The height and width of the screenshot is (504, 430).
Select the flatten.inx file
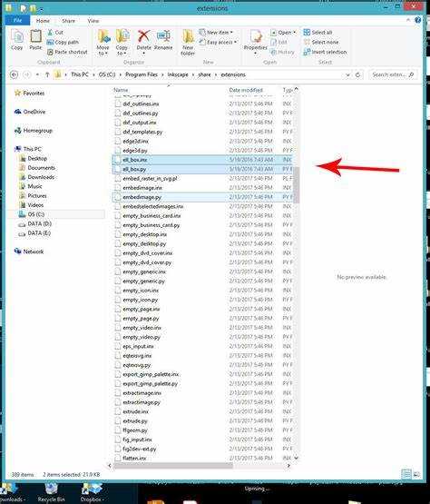point(202,458)
